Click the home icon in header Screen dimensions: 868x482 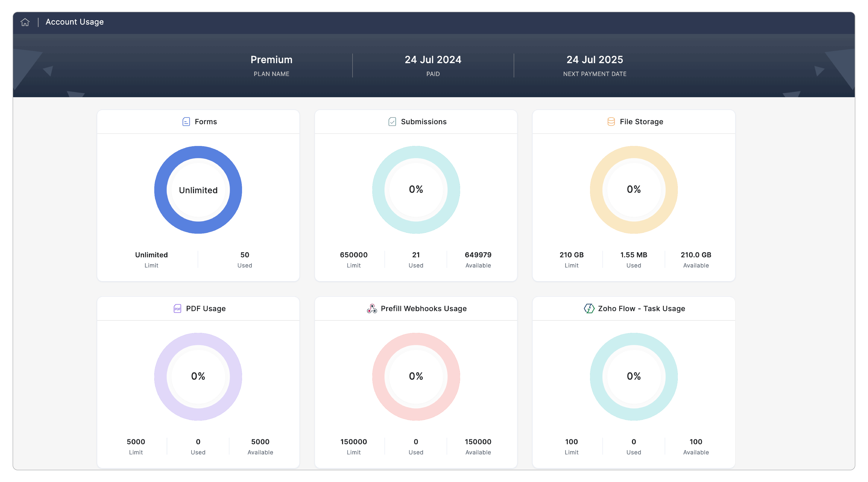pos(25,22)
